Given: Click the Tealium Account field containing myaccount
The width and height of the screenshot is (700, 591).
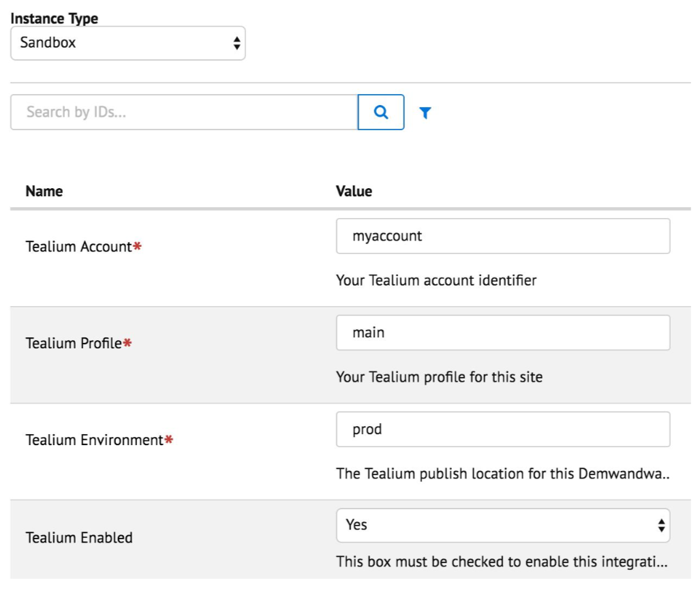Looking at the screenshot, I should [502, 236].
